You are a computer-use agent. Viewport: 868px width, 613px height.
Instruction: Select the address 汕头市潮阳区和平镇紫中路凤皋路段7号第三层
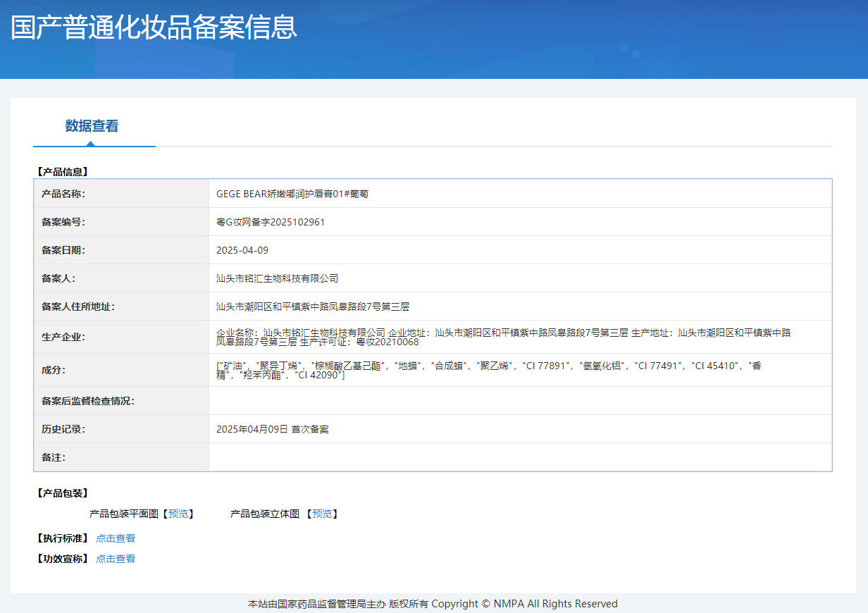coord(313,306)
